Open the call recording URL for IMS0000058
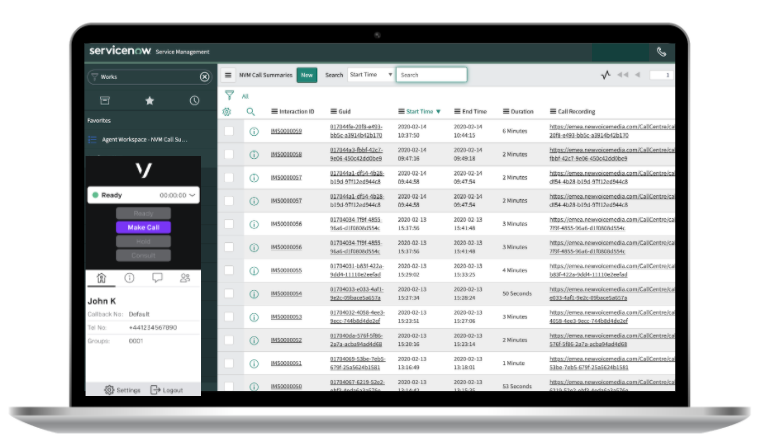Viewport: 760px width, 448px height. point(612,154)
